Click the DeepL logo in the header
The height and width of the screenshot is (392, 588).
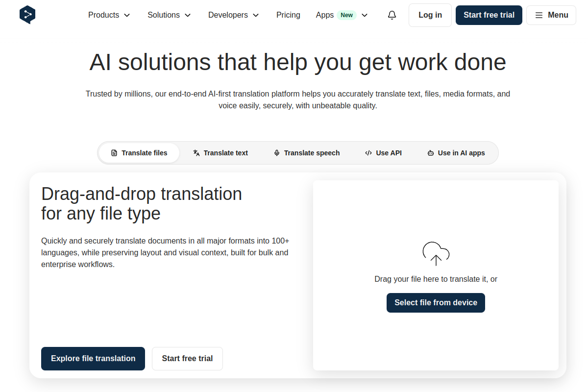tap(27, 15)
